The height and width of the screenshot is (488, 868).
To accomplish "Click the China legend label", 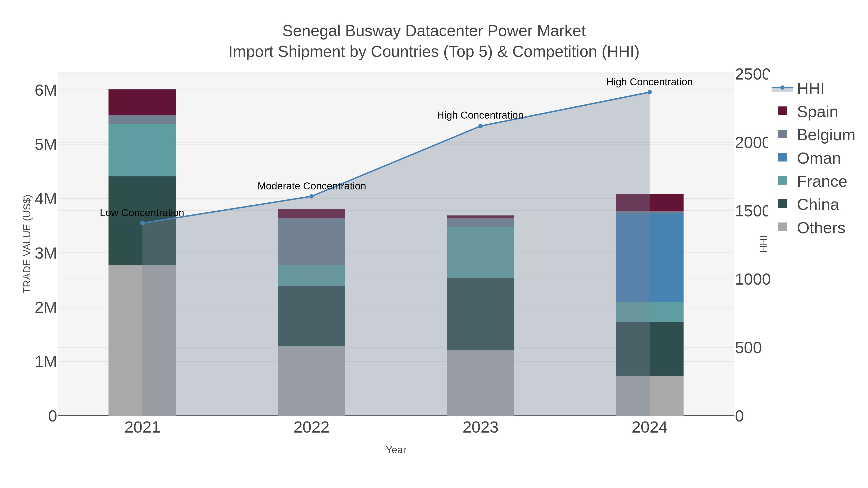I will click(818, 204).
